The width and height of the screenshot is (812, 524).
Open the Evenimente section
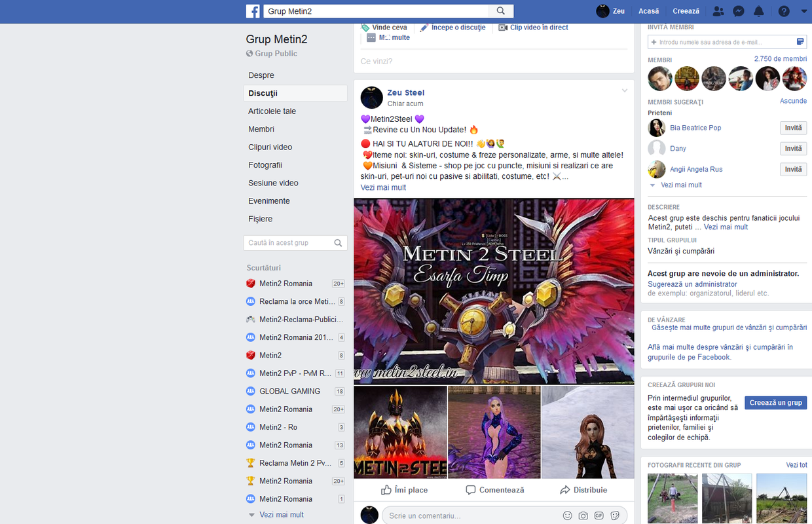[x=269, y=201]
